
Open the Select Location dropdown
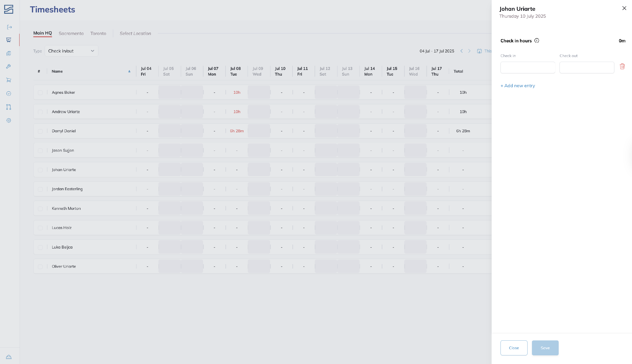135,33
